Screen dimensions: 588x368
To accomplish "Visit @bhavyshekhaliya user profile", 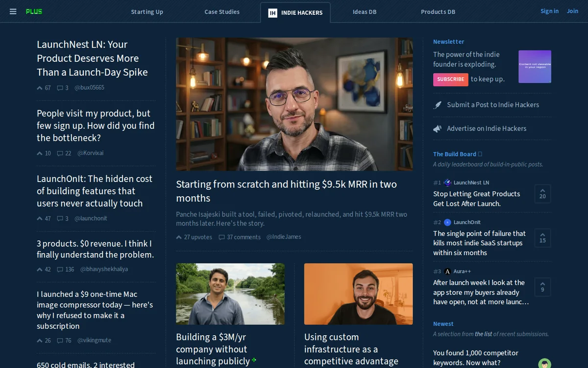I will click(x=104, y=269).
